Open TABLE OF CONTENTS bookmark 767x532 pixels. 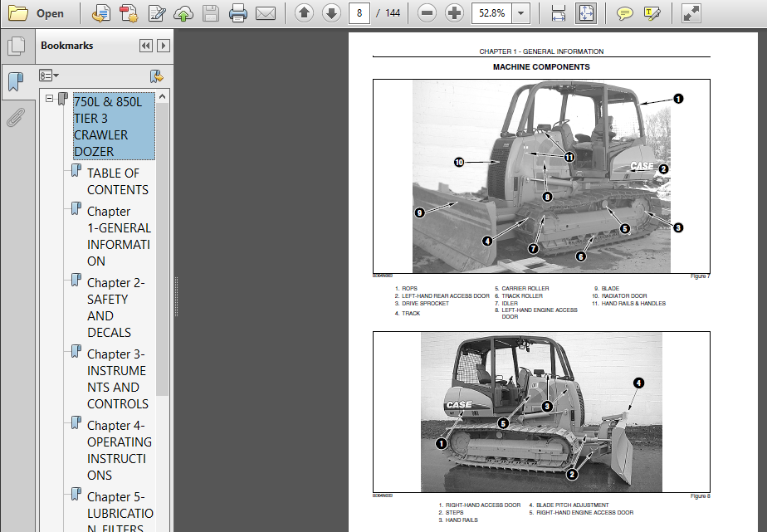(x=117, y=182)
